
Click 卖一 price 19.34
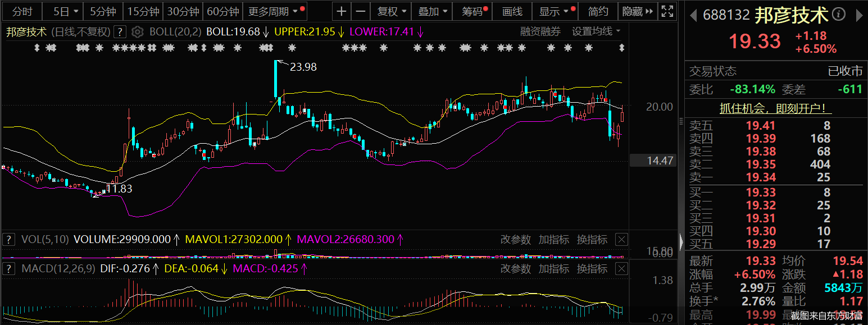click(x=761, y=177)
